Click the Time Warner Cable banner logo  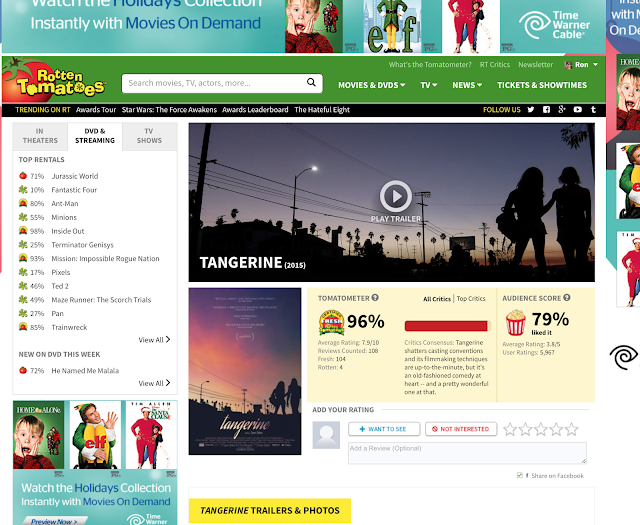click(554, 25)
